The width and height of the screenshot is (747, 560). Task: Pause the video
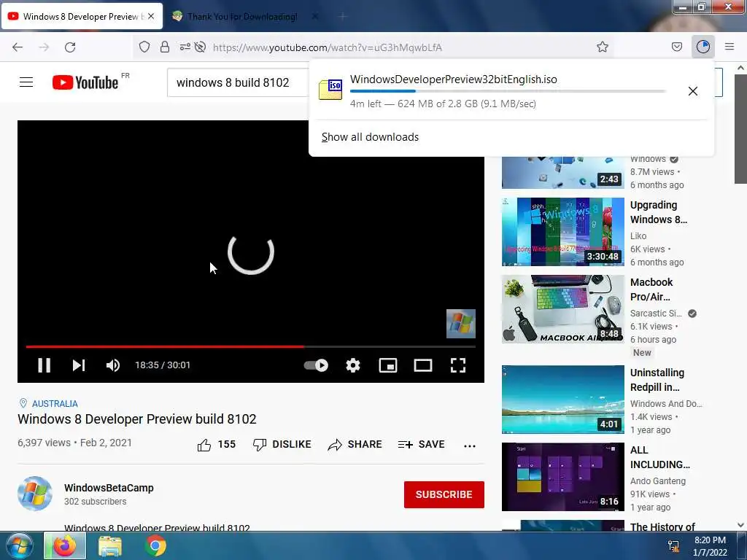pyautogui.click(x=44, y=365)
